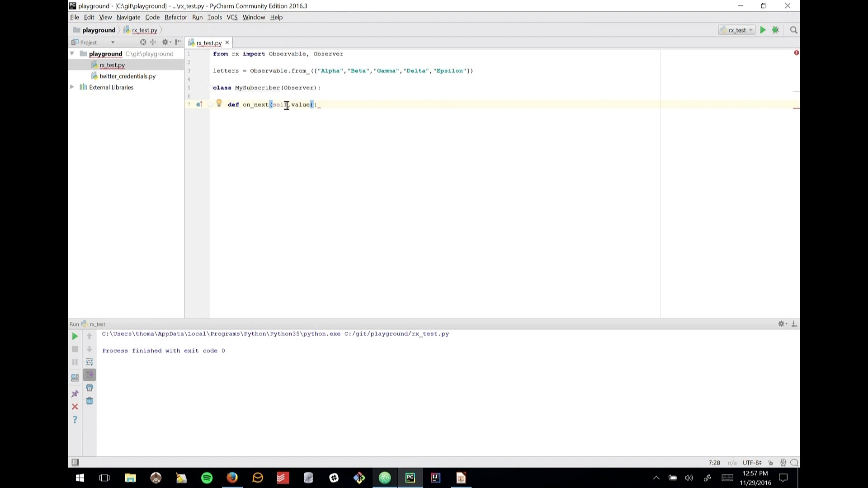Change the UTF-8 file encoding
868x488 pixels.
752,463
